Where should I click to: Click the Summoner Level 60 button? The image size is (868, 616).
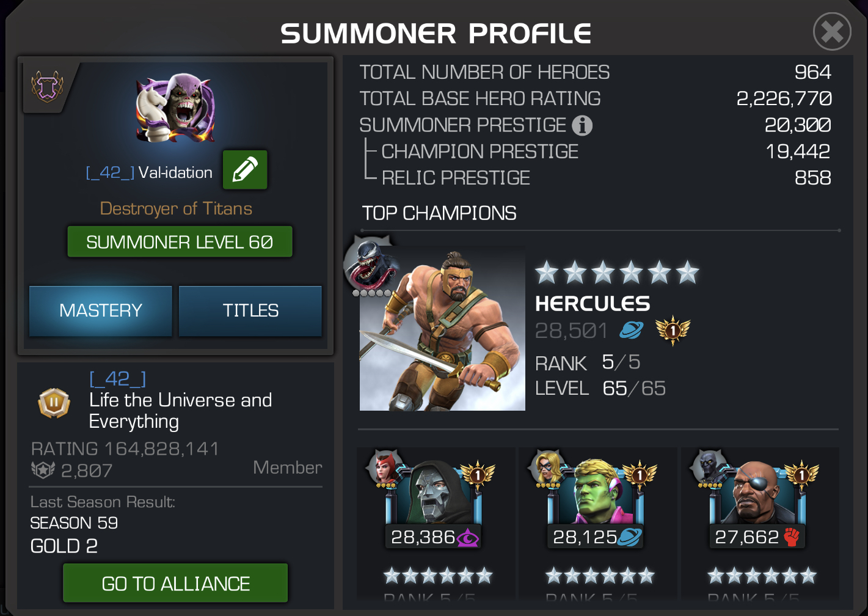pos(180,242)
